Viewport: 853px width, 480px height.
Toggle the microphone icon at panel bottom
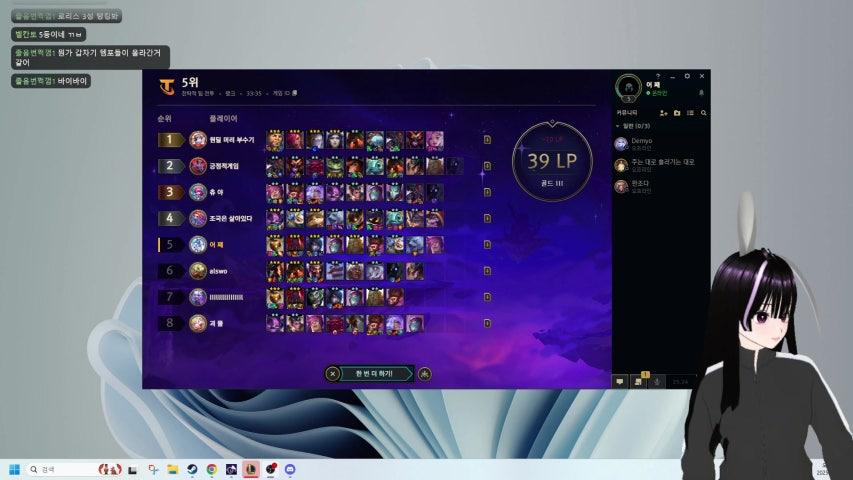657,381
